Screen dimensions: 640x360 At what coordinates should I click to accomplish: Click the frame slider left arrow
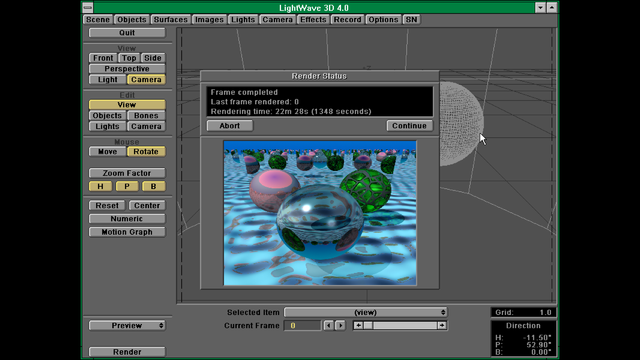tap(358, 325)
